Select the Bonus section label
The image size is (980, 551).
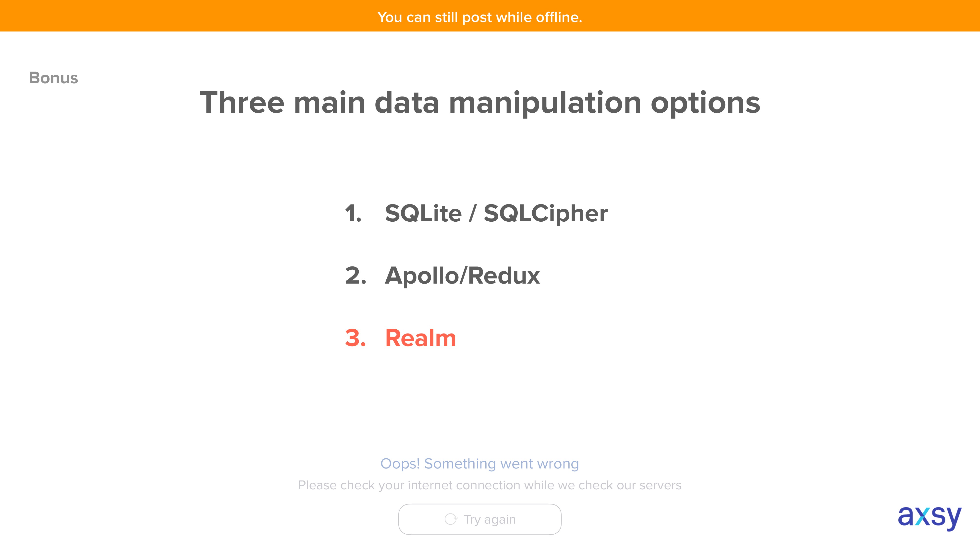pyautogui.click(x=54, y=78)
